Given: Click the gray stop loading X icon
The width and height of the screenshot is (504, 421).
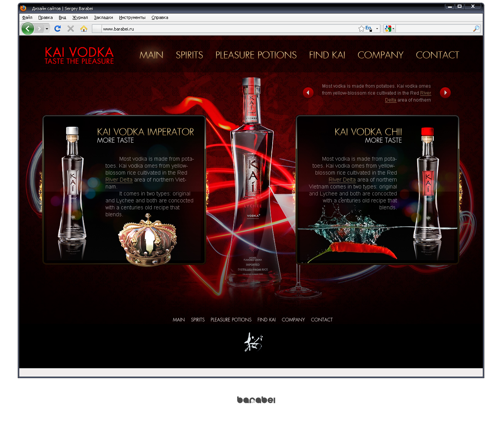Looking at the screenshot, I should [x=71, y=29].
